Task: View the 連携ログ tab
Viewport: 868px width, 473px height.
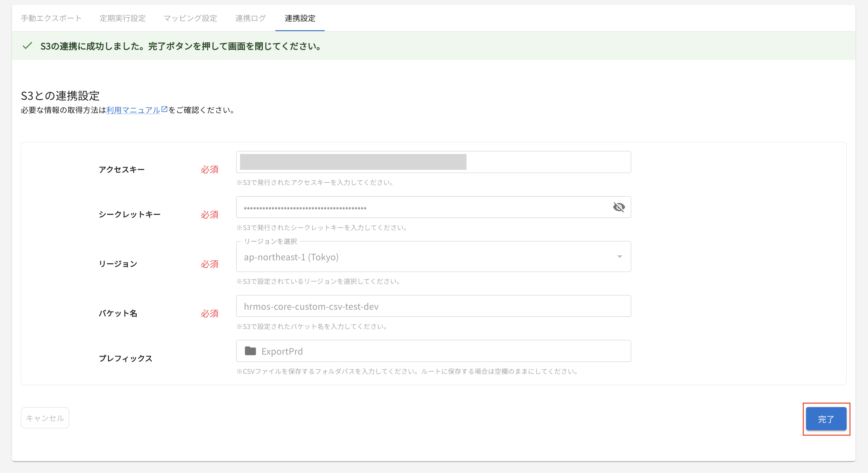Action: pos(250,18)
